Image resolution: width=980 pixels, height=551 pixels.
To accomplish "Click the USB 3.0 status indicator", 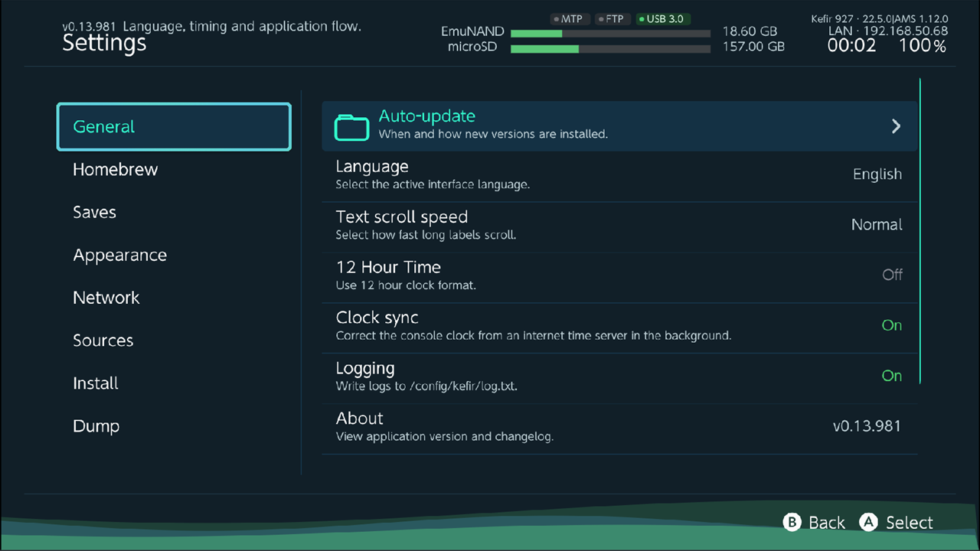I will coord(663,19).
